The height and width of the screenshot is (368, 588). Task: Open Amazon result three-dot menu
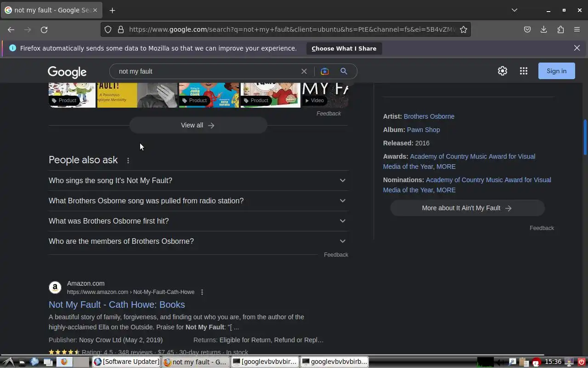click(x=202, y=292)
